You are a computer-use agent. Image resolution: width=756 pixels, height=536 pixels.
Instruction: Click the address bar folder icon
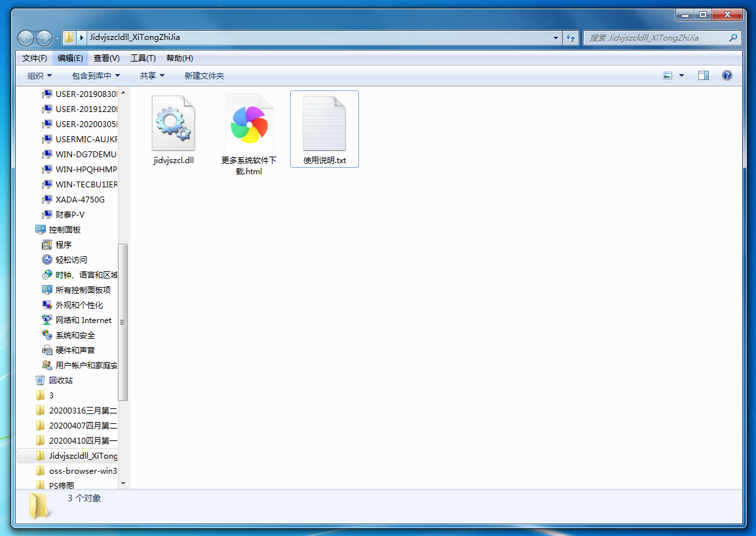(69, 37)
